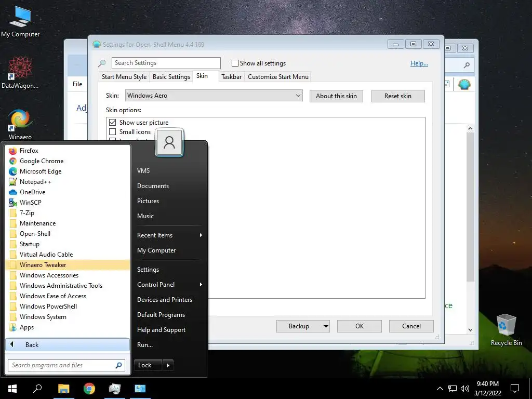Open Pictures from start menu
Viewport: 532px width, 399px height.
tap(170, 201)
